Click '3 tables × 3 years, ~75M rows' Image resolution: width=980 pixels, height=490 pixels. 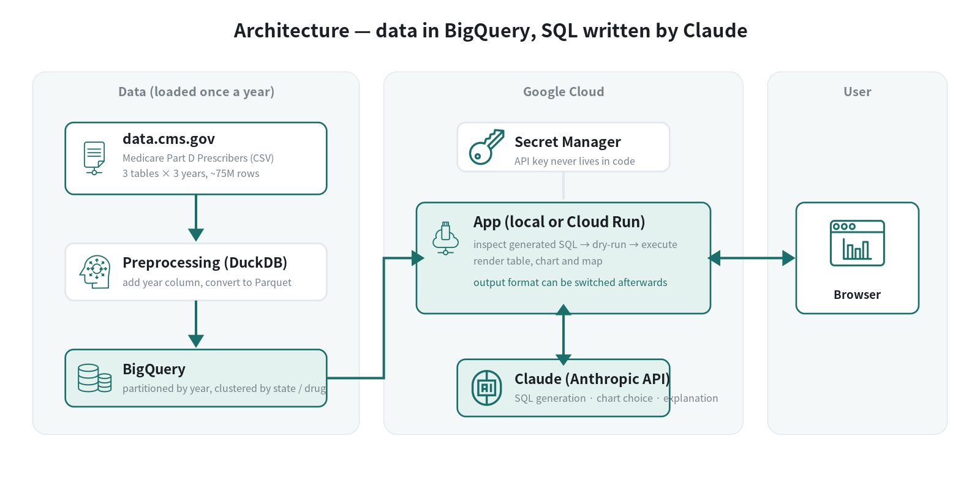[x=190, y=173]
